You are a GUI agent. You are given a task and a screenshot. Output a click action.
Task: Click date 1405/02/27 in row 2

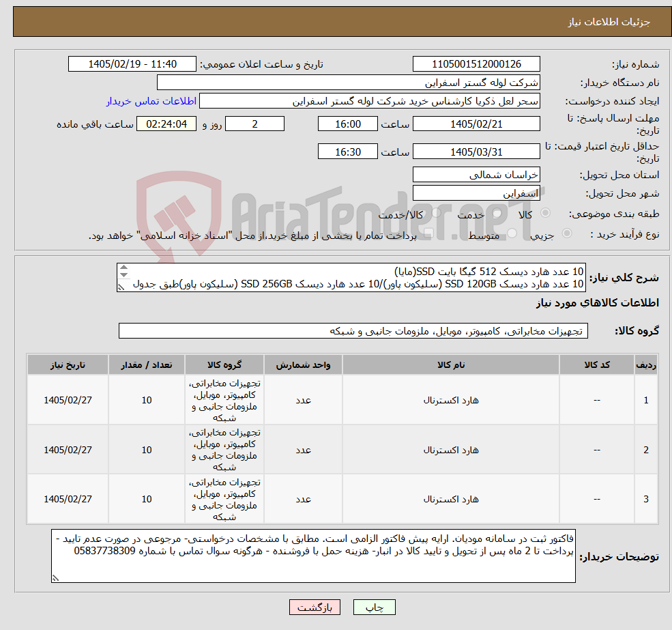click(x=68, y=450)
